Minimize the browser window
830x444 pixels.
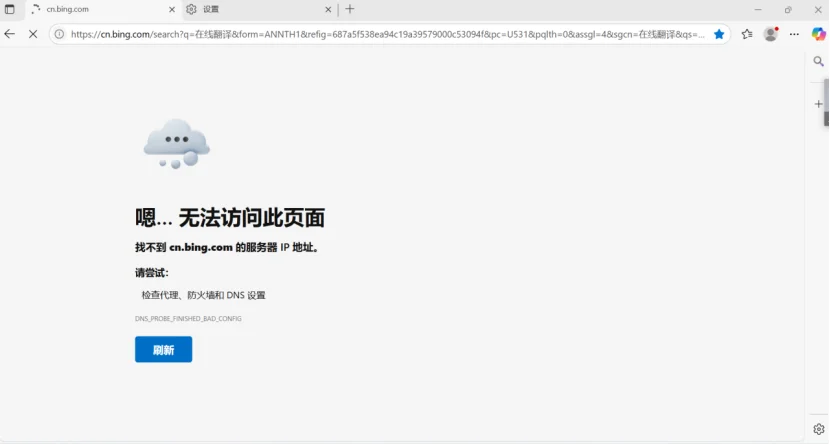click(x=758, y=10)
